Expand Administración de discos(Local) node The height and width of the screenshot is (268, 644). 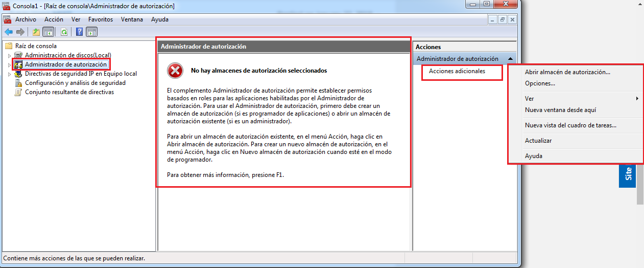pos(9,55)
